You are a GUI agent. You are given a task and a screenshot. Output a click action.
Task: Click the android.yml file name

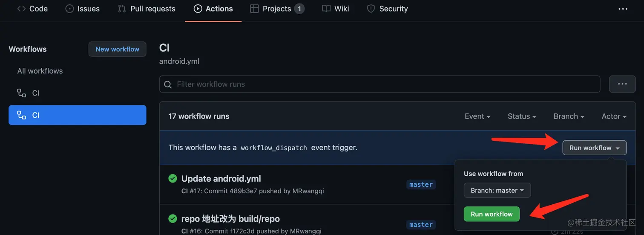[179, 61]
